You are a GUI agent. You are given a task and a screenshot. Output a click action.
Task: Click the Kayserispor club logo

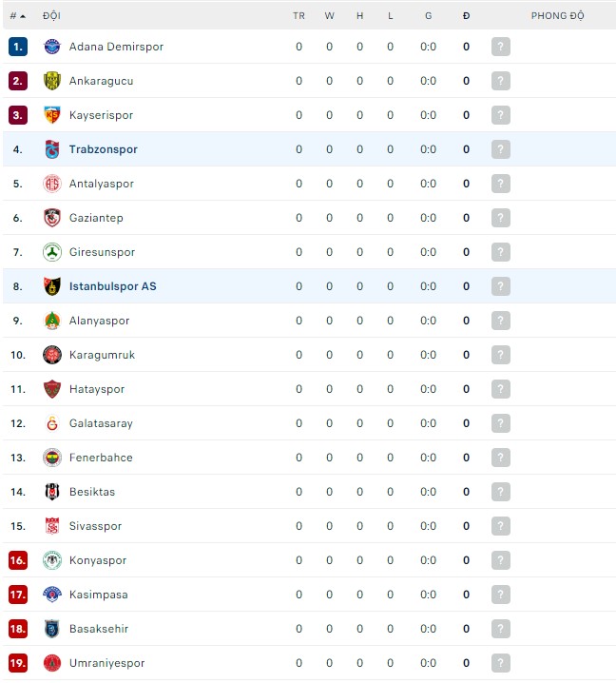pos(52,115)
